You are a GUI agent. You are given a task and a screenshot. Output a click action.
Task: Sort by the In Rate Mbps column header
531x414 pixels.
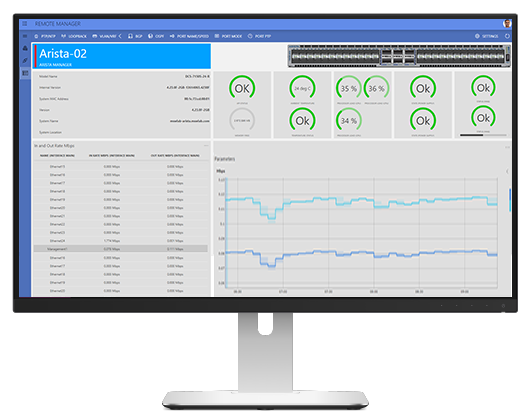tap(112, 156)
